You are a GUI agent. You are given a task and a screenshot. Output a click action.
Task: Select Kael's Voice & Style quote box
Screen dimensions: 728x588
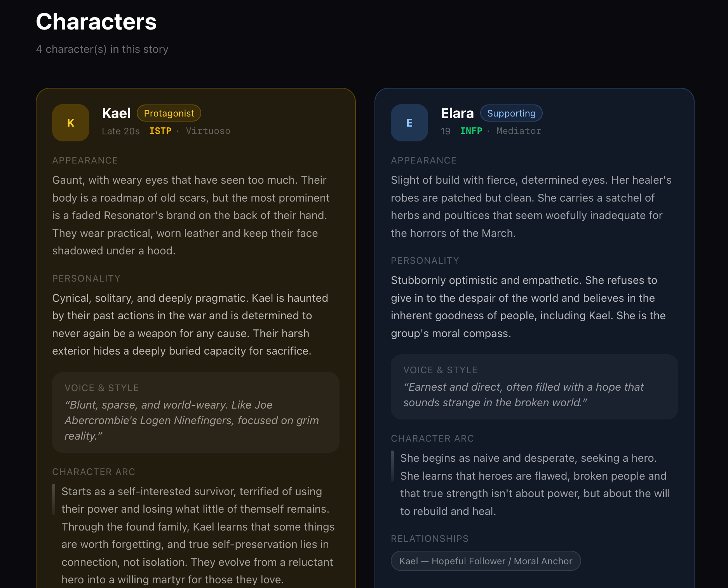pos(196,412)
